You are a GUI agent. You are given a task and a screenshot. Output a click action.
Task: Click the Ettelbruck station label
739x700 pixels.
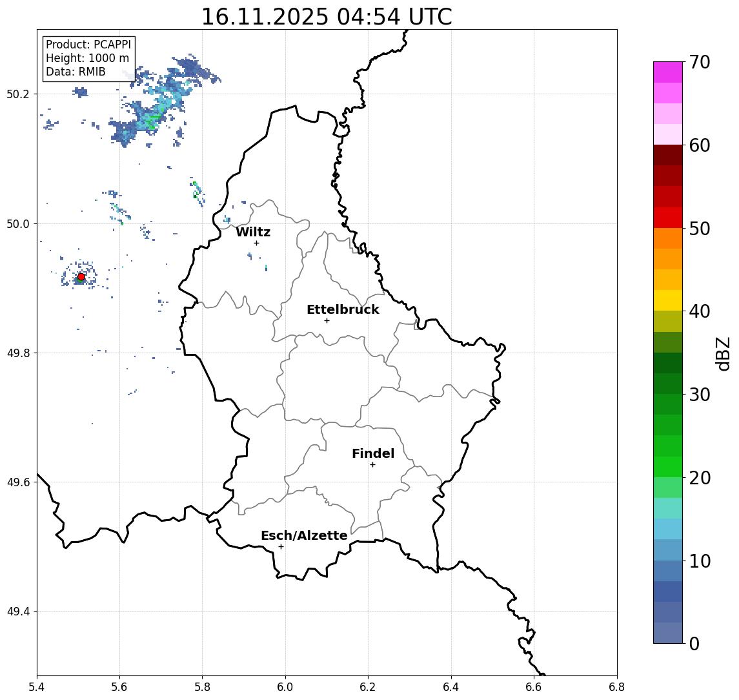[343, 309]
